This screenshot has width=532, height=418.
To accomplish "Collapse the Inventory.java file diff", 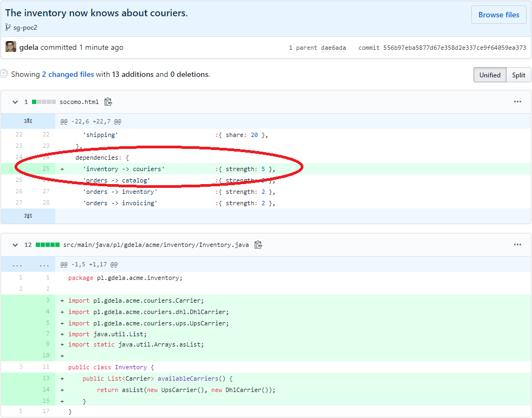I will (x=15, y=244).
